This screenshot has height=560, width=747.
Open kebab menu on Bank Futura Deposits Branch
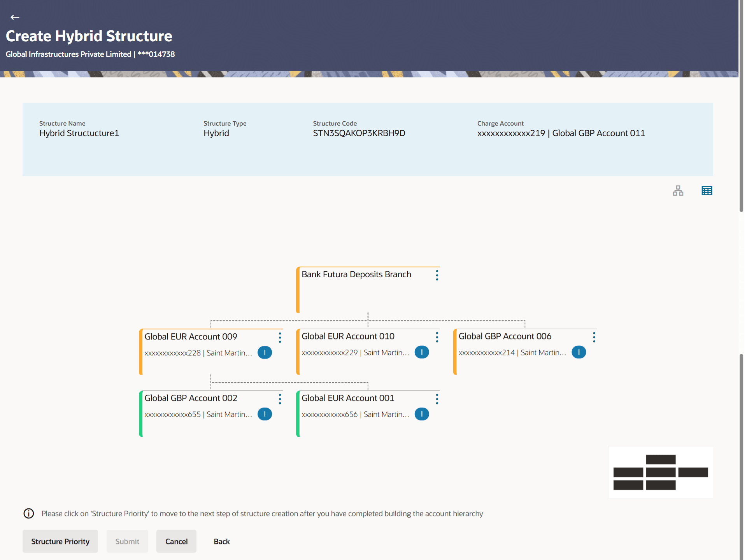tap(437, 275)
